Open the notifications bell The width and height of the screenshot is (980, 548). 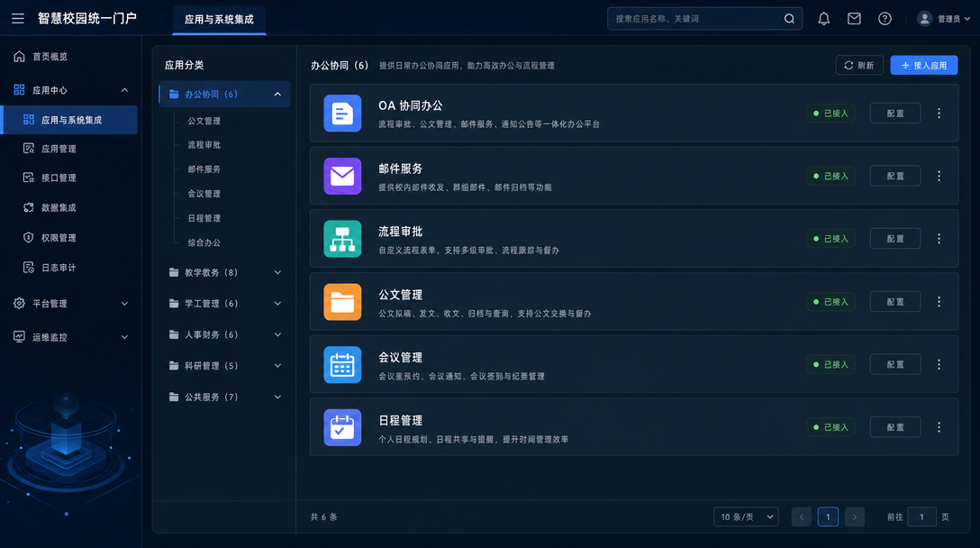[x=824, y=19]
